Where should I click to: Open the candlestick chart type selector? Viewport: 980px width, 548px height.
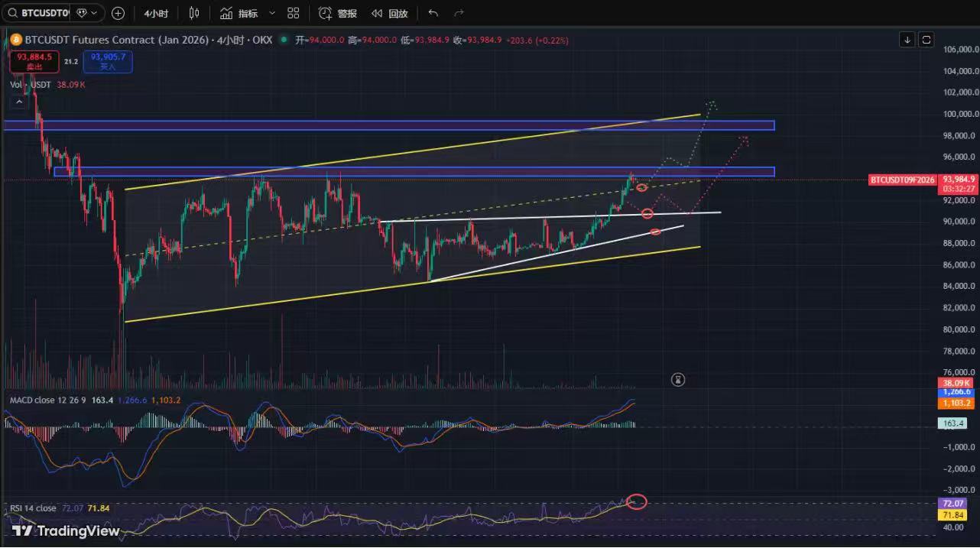194,13
